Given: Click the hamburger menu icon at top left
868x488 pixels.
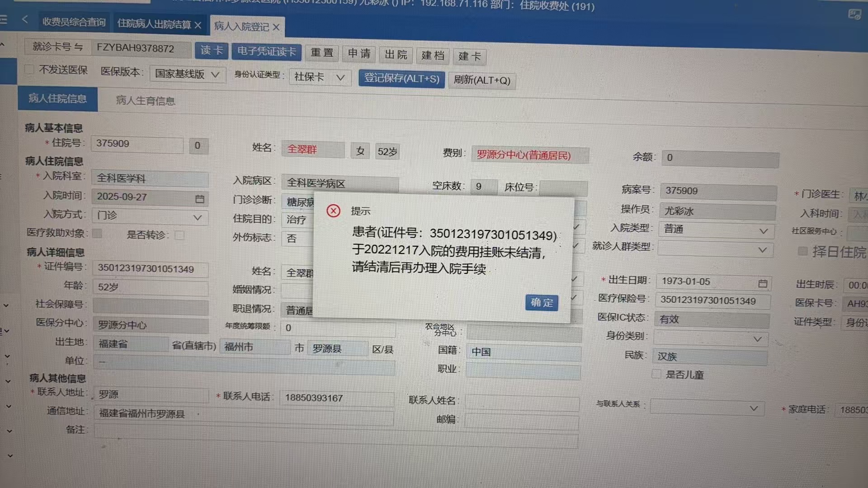Looking at the screenshot, I should point(4,19).
